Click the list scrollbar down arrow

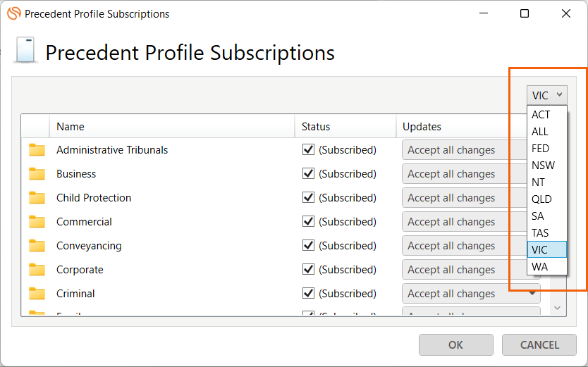[x=557, y=309]
